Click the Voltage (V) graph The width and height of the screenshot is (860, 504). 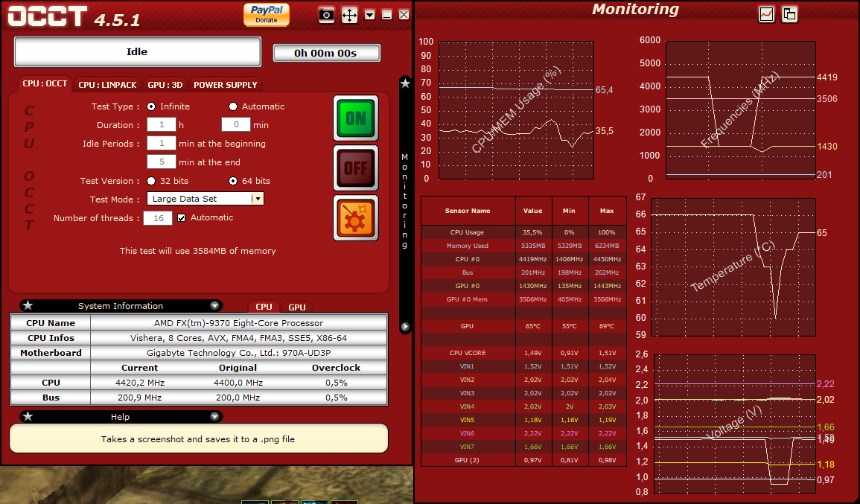[734, 424]
